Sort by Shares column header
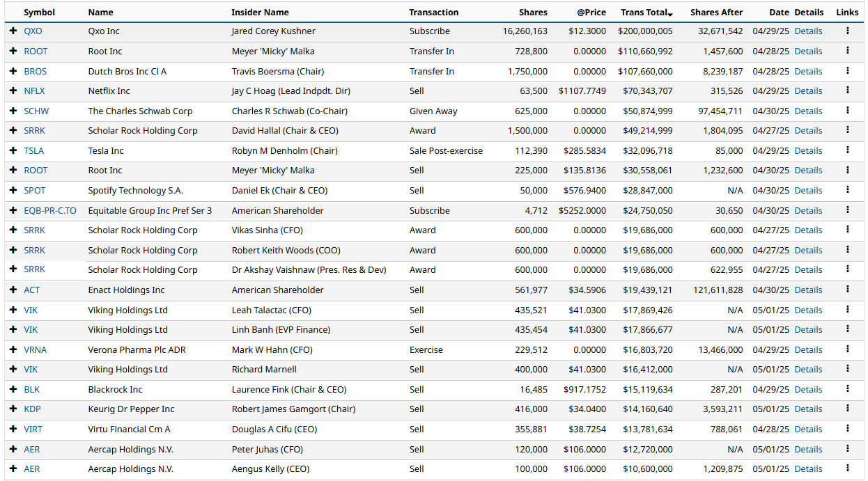 click(x=533, y=12)
